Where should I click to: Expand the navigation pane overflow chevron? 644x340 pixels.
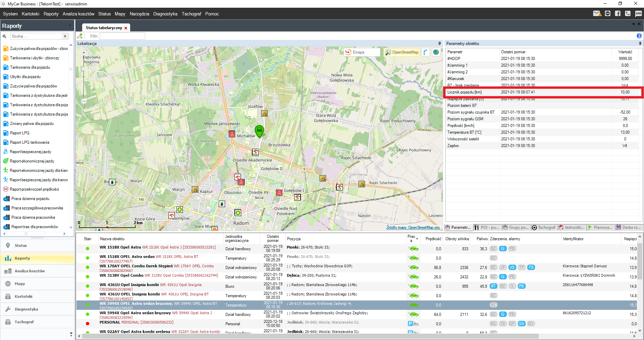(71, 334)
